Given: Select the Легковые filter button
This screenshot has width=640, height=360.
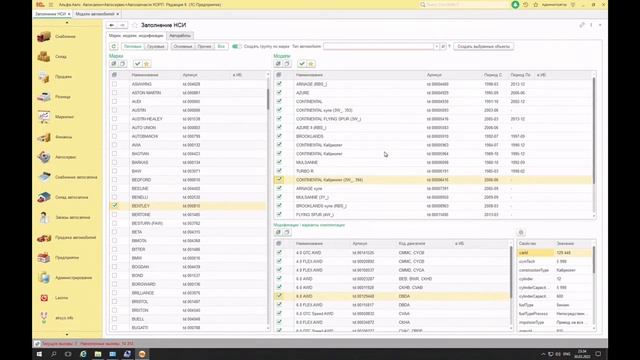Looking at the screenshot, I should coord(133,47).
